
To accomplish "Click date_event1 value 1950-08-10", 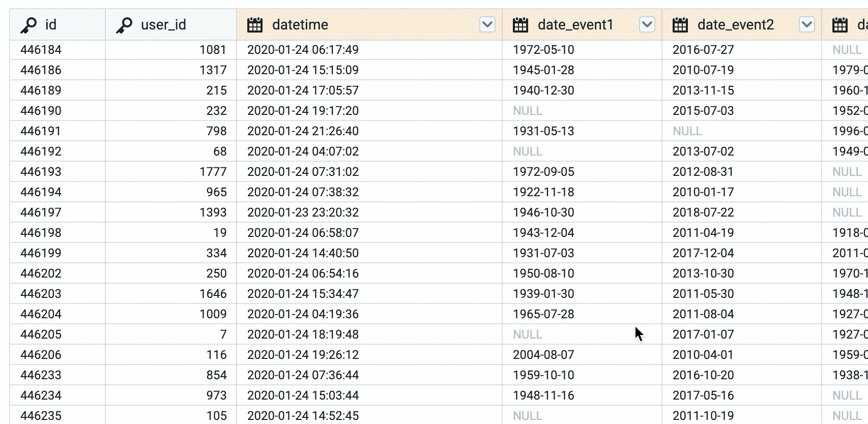I will coord(543,274).
